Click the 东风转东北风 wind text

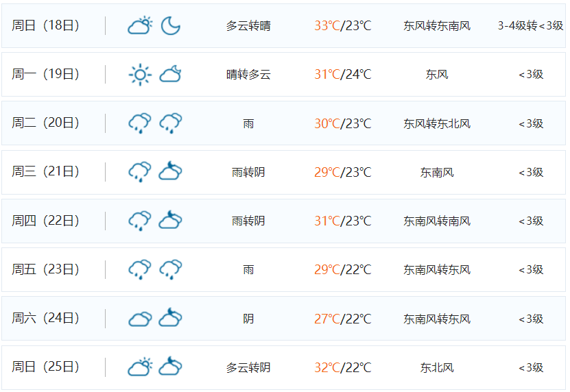click(x=437, y=124)
